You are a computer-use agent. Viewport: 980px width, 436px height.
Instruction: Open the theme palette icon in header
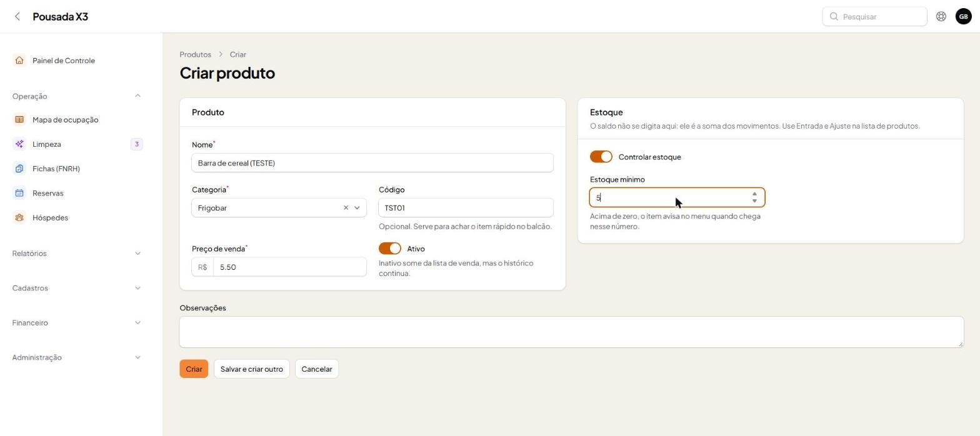[941, 17]
